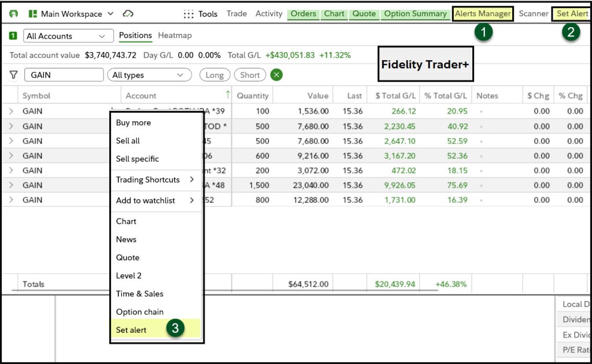Switch to the Heatmap view

(x=175, y=36)
